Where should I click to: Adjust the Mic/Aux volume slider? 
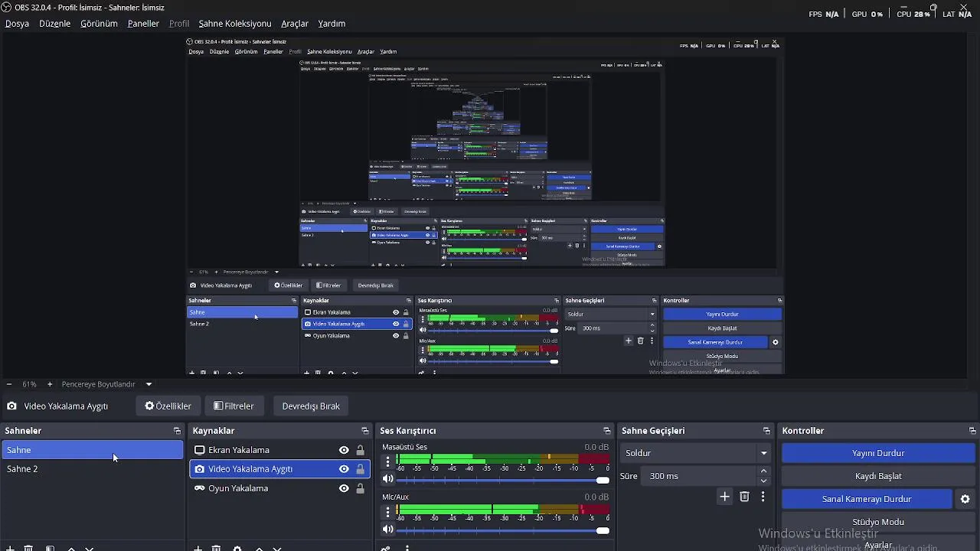[502, 530]
